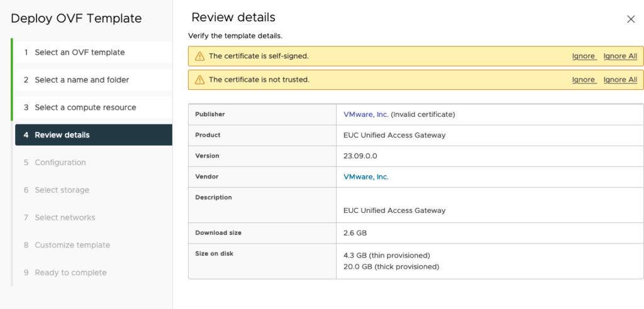Select step 7 Select networks
This screenshot has width=644, height=309.
(x=65, y=218)
